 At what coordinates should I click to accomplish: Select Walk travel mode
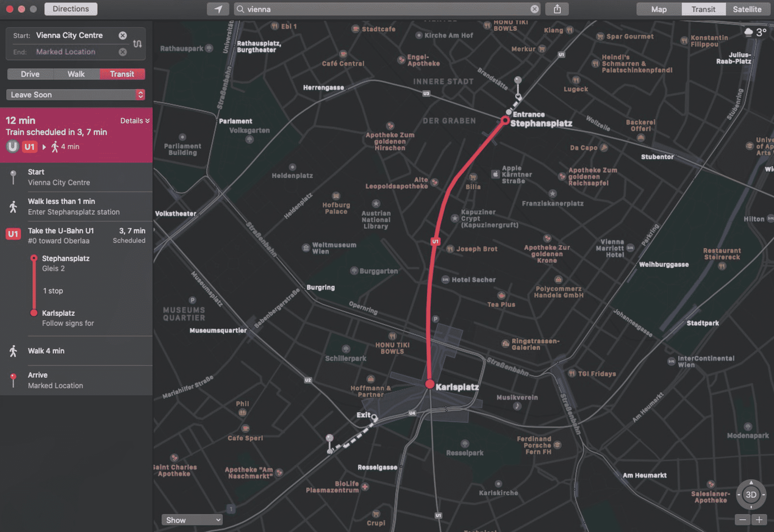[x=76, y=74]
